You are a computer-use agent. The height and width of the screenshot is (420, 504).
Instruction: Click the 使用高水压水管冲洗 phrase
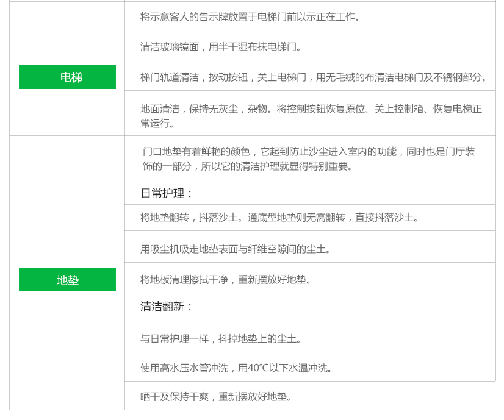coord(184,368)
